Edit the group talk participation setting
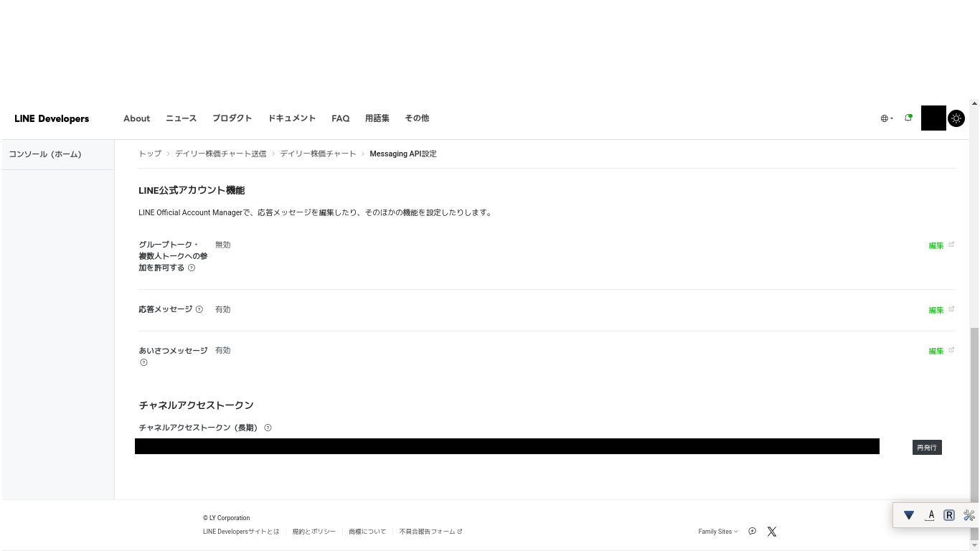 pyautogui.click(x=941, y=245)
